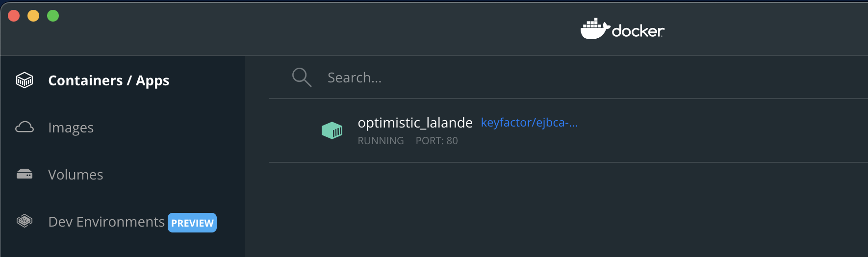Click the Dev Environments stacked-layers icon

coord(25,221)
